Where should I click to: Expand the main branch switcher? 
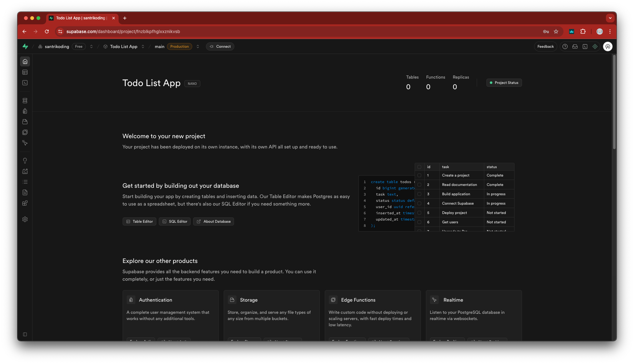pyautogui.click(x=198, y=46)
